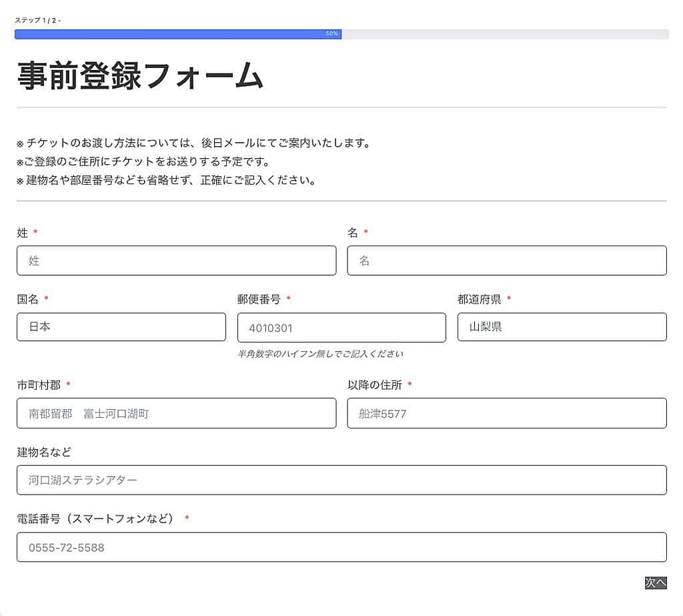Image resolution: width=683 pixels, height=616 pixels.
Task: Click the 名 (first name) input field
Action: (506, 260)
